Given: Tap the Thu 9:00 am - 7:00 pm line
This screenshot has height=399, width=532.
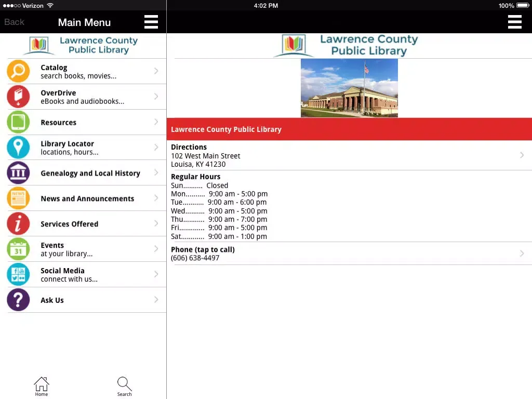Looking at the screenshot, I should click(219, 219).
